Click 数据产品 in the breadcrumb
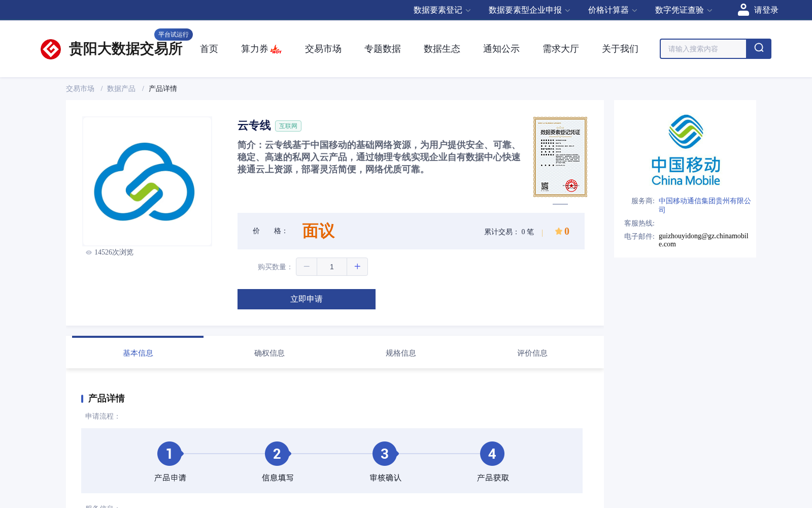 point(121,88)
